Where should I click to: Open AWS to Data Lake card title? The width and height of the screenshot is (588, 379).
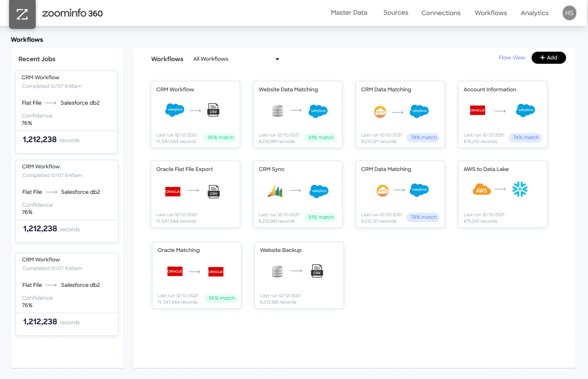pos(486,169)
